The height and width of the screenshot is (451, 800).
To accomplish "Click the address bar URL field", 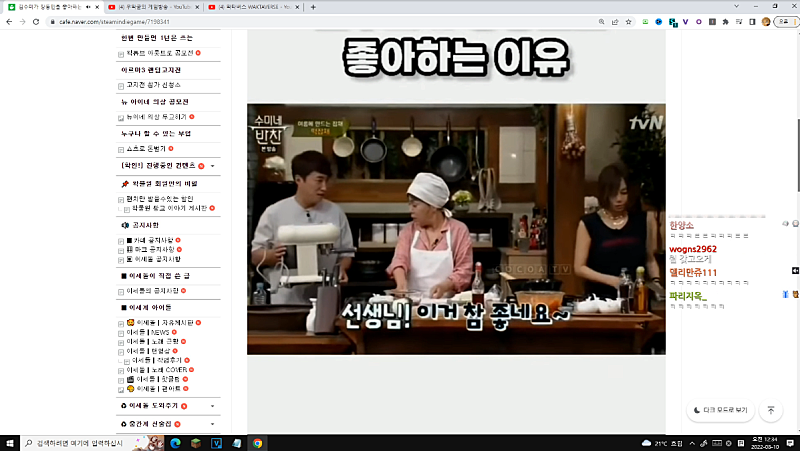I will click(x=321, y=22).
